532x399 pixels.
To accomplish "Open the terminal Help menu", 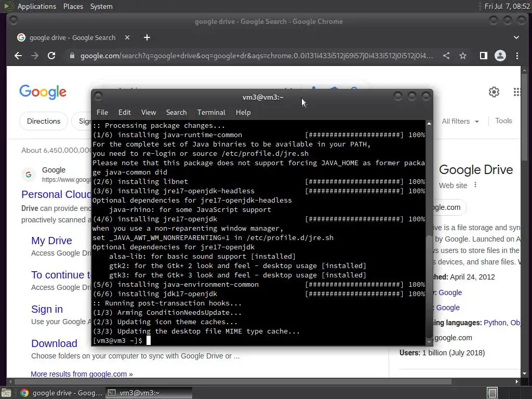I will [x=243, y=112].
